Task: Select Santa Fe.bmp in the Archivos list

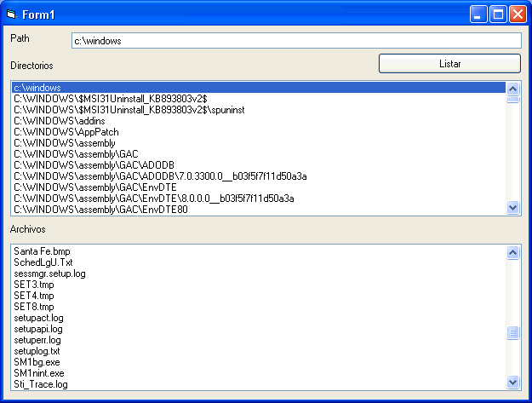Action: pos(42,251)
